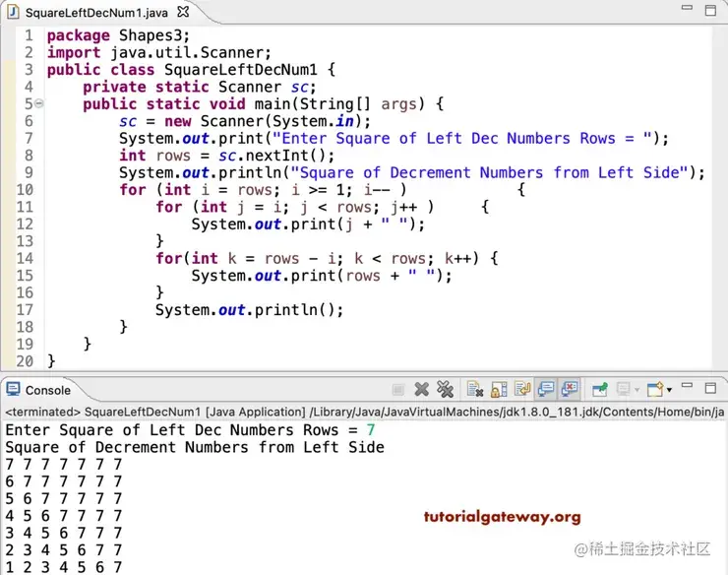Toggle Word Wrap in the Console
This screenshot has height=575, width=728.
pos(522,389)
